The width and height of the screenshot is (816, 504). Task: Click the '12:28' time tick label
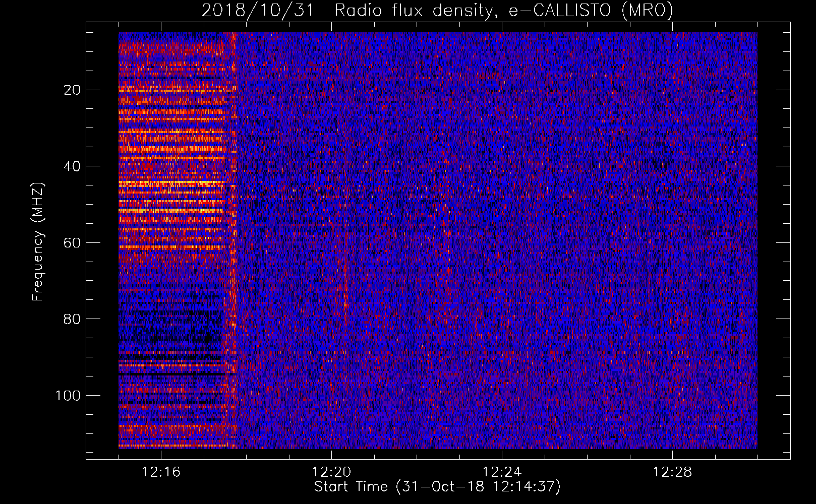pos(672,472)
